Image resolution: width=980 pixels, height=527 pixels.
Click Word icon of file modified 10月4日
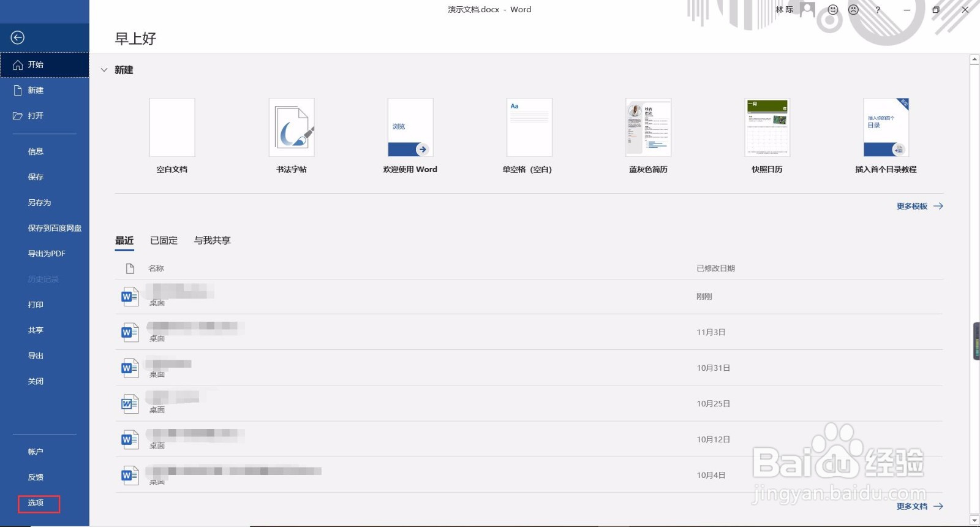coord(130,475)
